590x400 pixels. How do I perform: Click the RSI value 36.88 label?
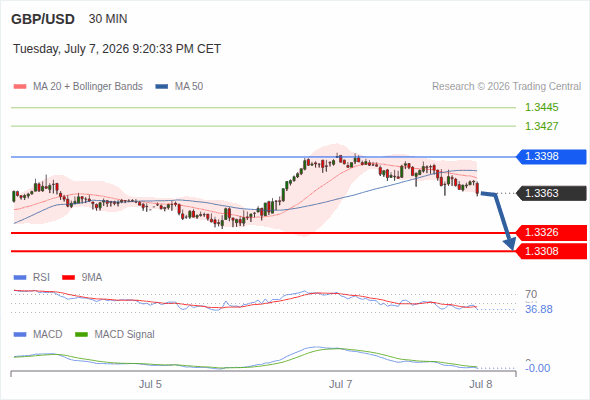(539, 310)
